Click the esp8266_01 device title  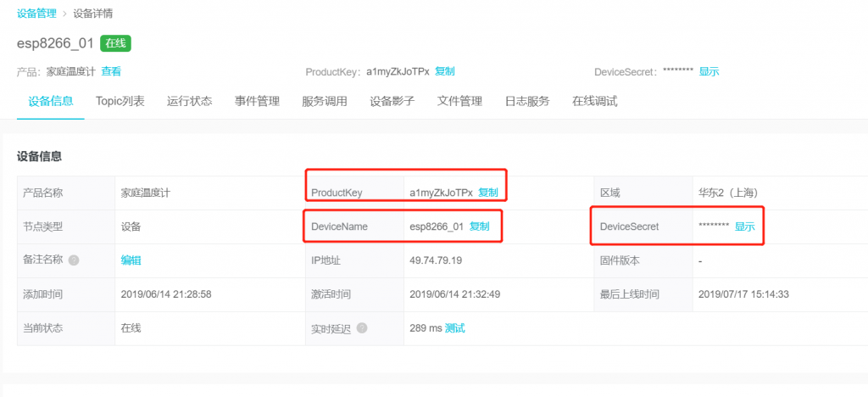55,44
